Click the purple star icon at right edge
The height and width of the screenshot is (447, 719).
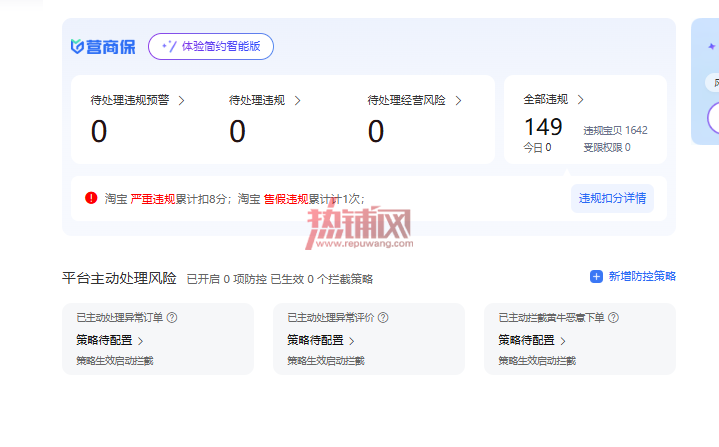pos(712,46)
